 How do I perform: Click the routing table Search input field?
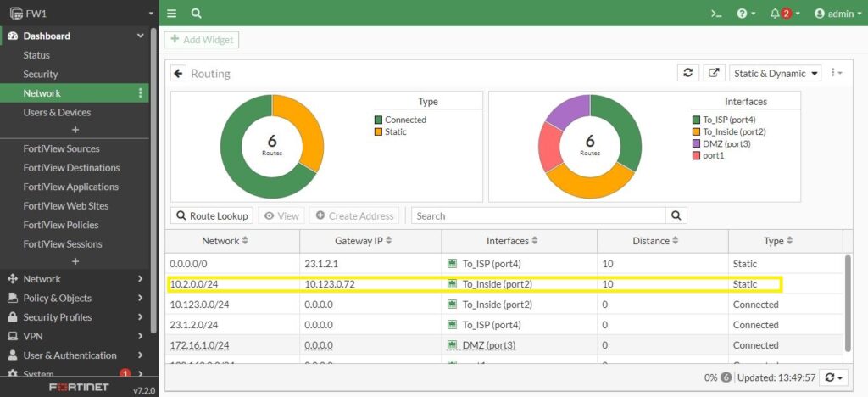point(538,215)
